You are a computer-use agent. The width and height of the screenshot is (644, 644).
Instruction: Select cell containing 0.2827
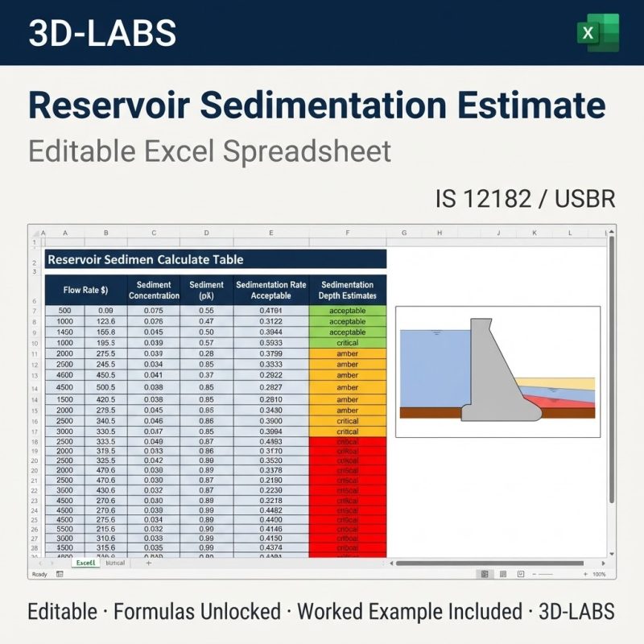coord(271,387)
